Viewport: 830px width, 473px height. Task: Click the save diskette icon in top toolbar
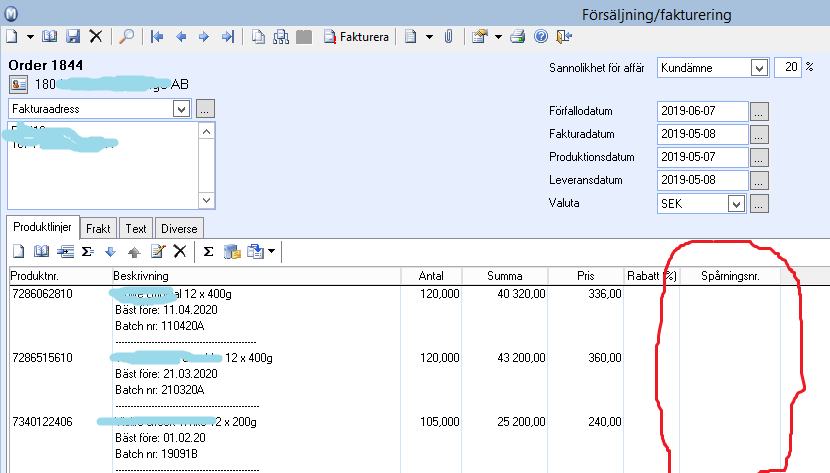[73, 36]
